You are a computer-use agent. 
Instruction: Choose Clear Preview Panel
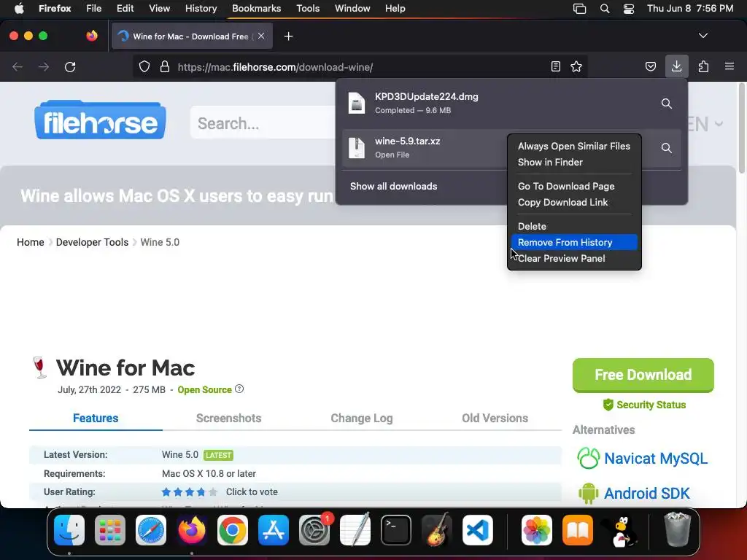[x=574, y=259]
